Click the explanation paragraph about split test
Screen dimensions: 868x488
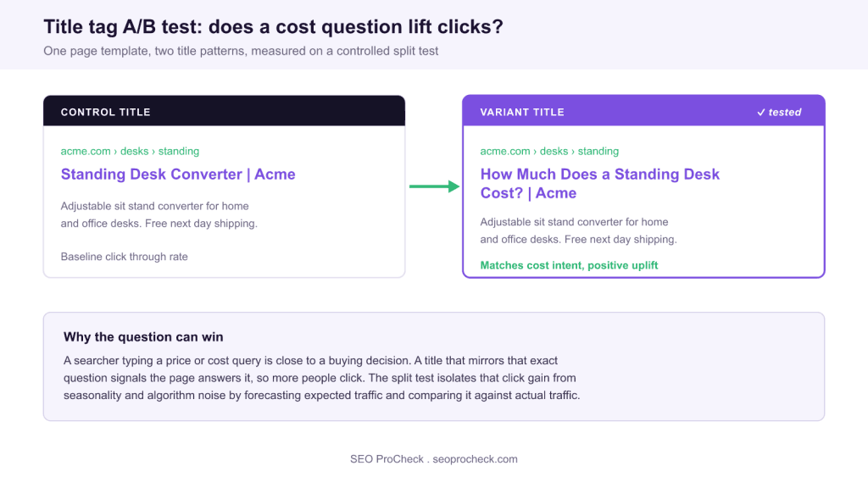pyautogui.click(x=321, y=378)
